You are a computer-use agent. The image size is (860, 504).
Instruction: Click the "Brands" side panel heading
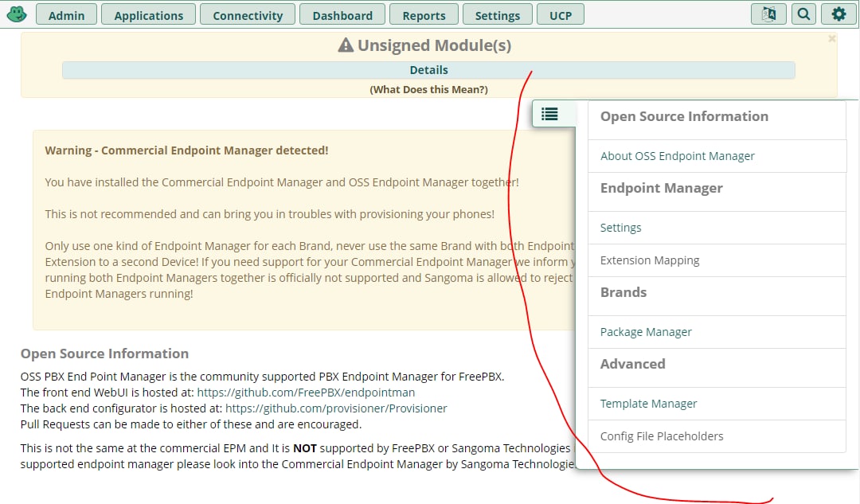click(x=623, y=292)
